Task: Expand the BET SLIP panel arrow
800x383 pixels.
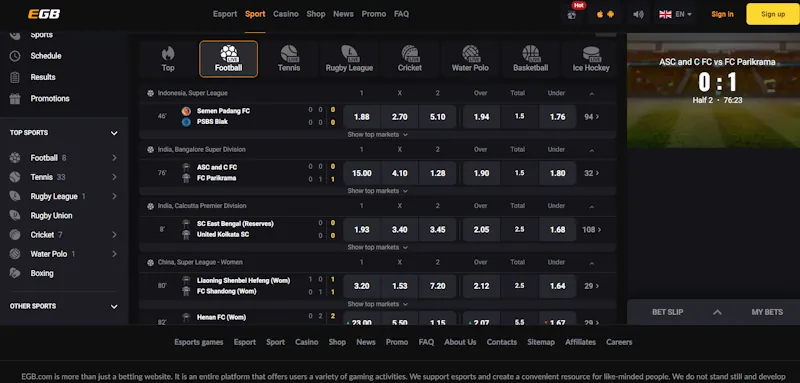Action: click(717, 312)
